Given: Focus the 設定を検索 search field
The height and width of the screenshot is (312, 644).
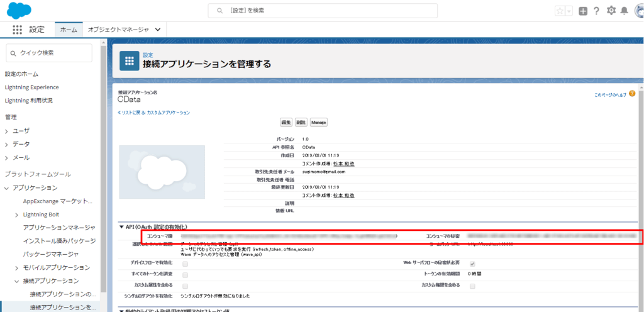Looking at the screenshot, I should click(x=323, y=11).
